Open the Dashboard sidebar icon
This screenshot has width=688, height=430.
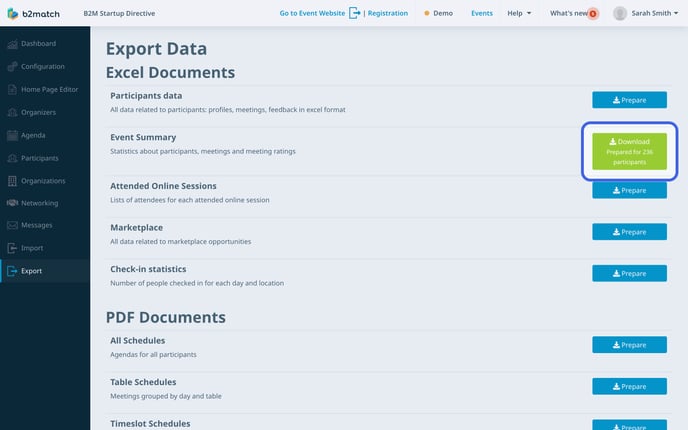coord(12,44)
